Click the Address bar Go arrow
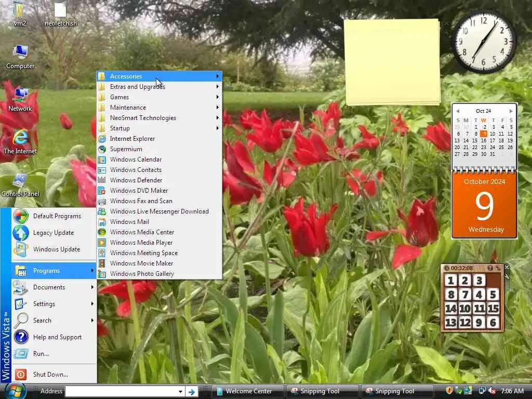 192,392
